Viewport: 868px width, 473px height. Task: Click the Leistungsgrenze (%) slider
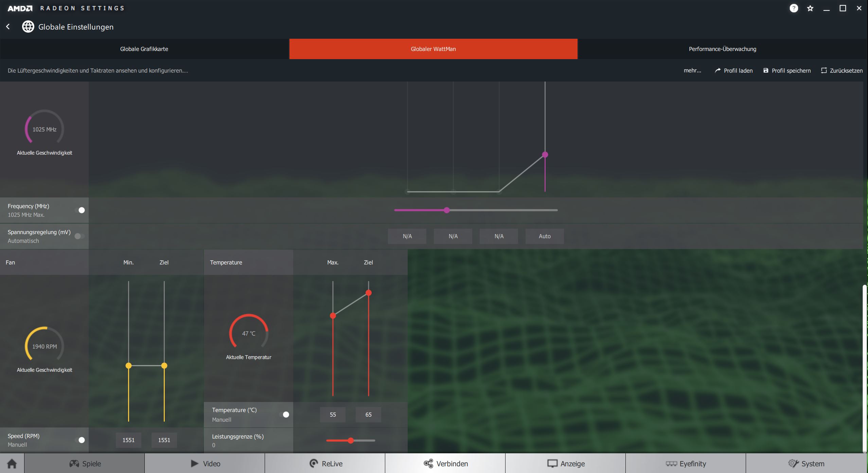point(351,440)
